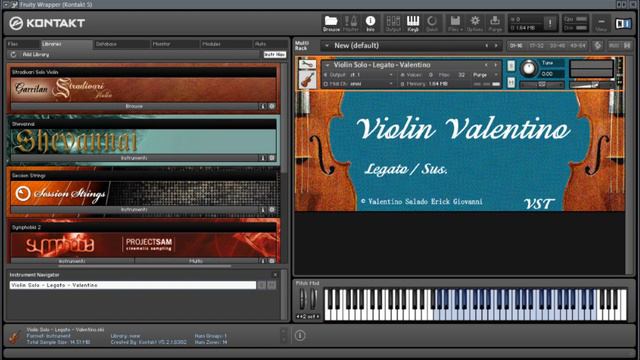The image size is (640, 360).
Task: Click the Tune knob
Action: click(529, 68)
